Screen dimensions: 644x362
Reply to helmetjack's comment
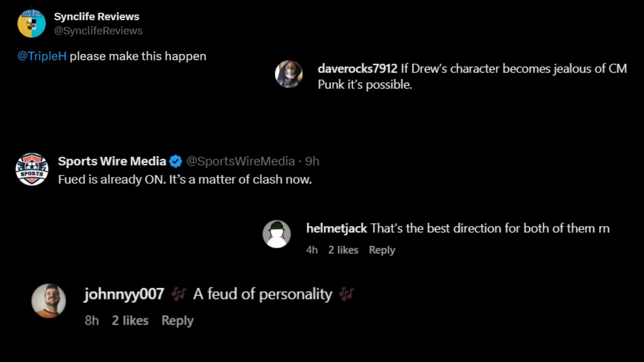point(382,250)
